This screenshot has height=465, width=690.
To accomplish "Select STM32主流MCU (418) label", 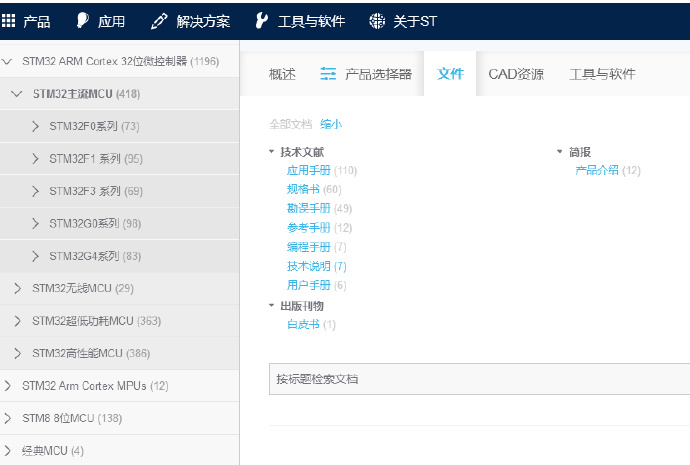I will click(x=87, y=94).
